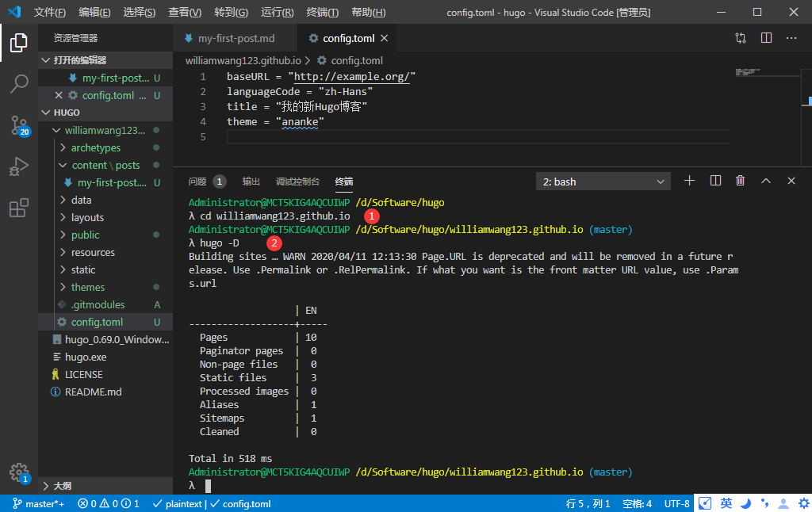Open errors and warnings count in status bar
812x512 pixels.
(x=108, y=504)
